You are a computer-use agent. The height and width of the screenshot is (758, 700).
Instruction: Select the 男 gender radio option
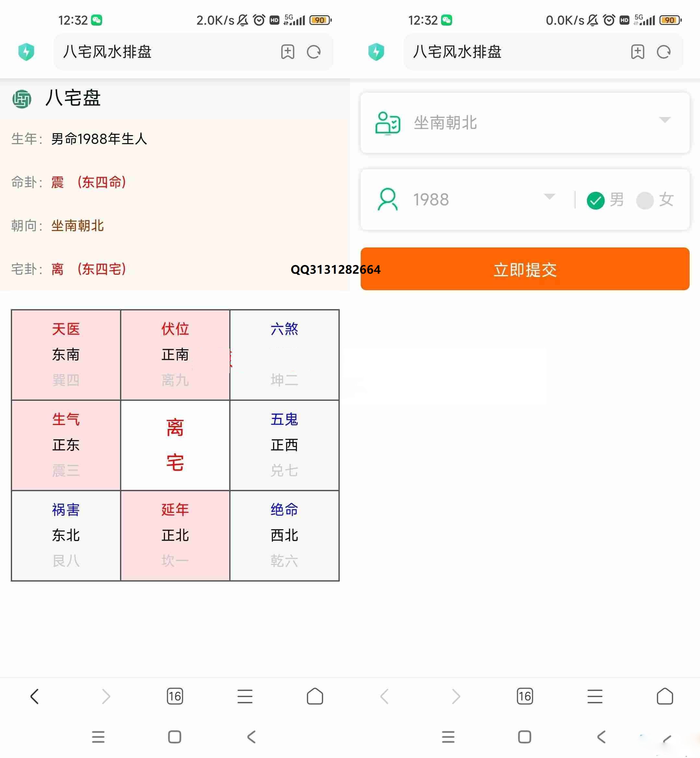(605, 200)
